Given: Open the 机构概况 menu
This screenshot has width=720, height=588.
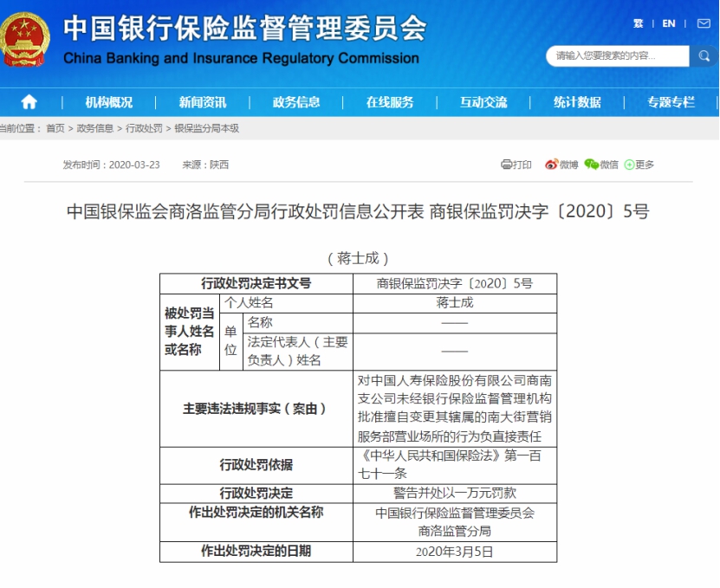Looking at the screenshot, I should [x=109, y=102].
